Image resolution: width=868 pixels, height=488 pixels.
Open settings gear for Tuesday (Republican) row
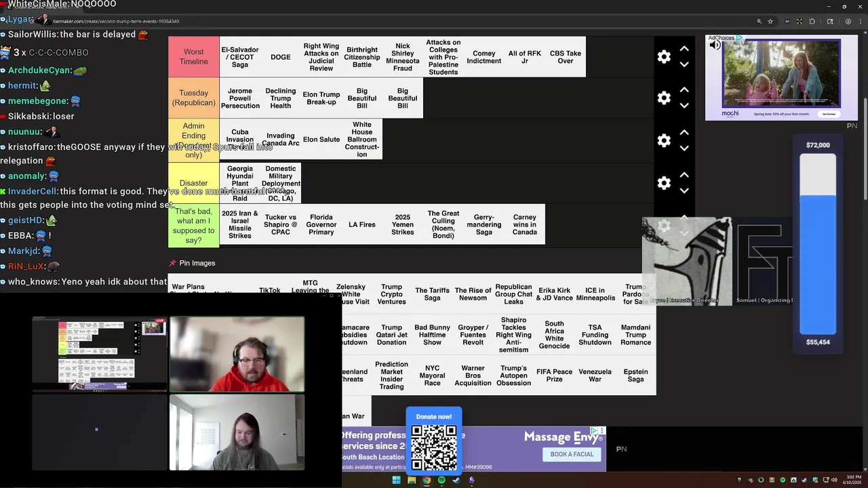pyautogui.click(x=664, y=98)
